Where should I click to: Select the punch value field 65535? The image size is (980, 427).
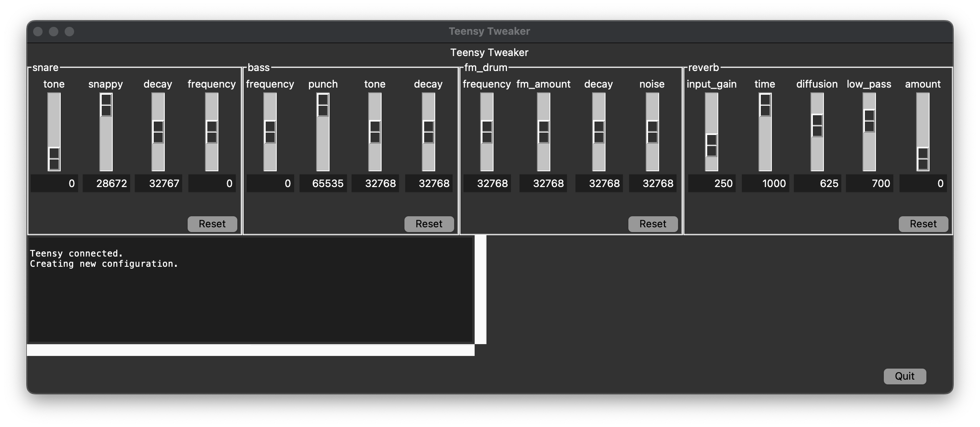click(x=323, y=184)
